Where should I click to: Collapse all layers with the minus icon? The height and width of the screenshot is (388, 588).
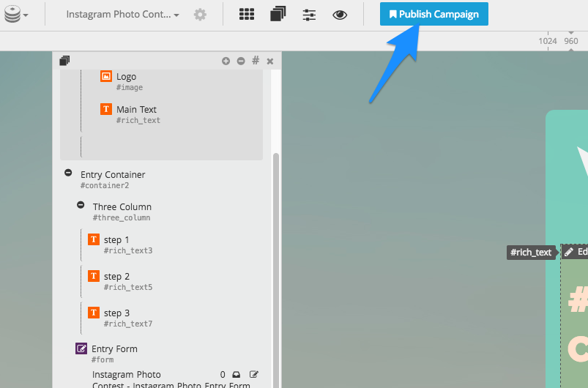click(240, 61)
